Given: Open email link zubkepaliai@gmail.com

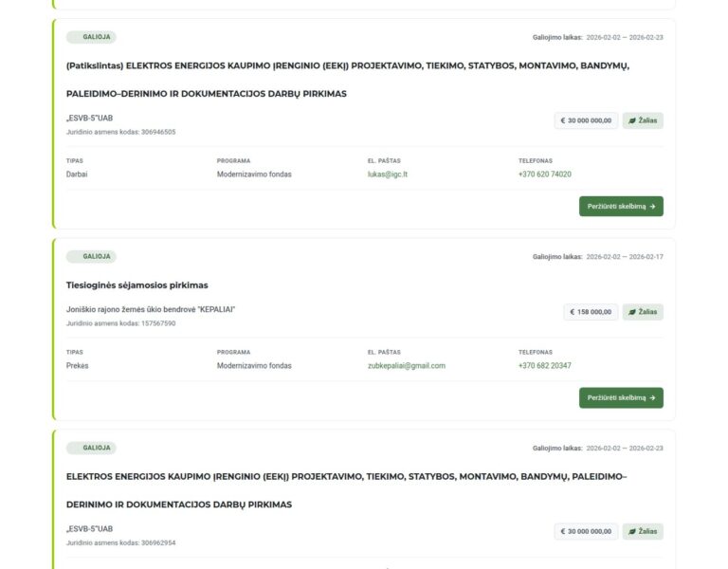Looking at the screenshot, I should (406, 365).
